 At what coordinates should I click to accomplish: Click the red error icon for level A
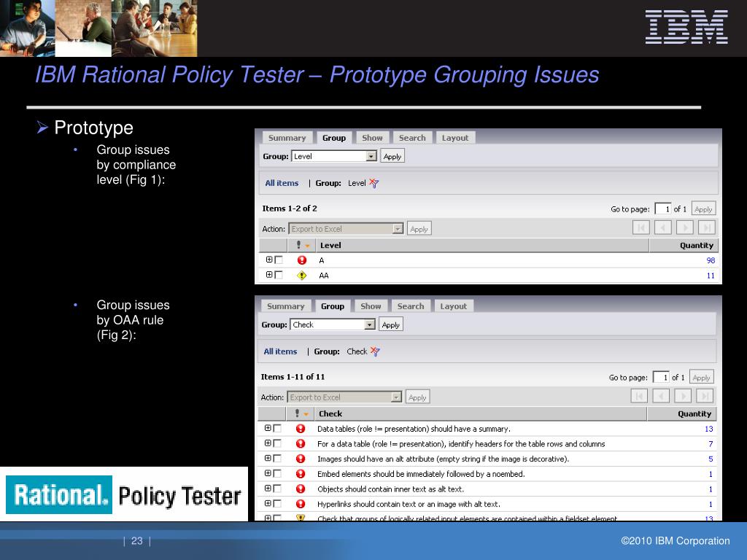coord(301,260)
